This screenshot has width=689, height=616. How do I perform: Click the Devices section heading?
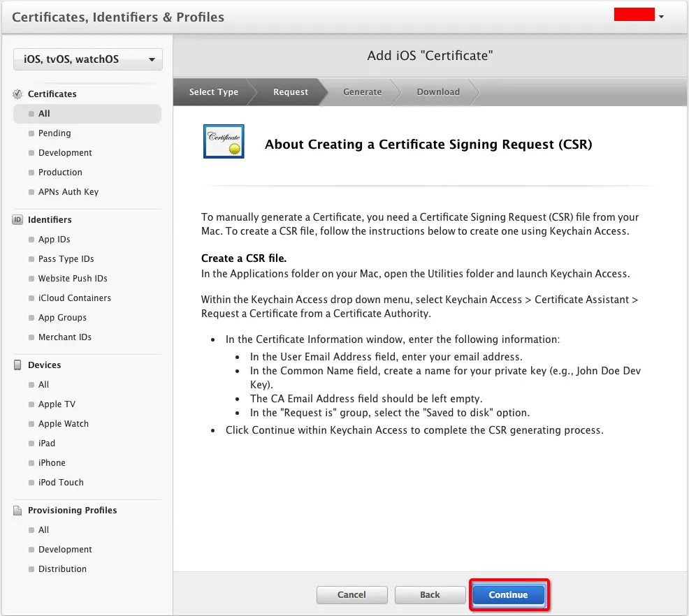[x=45, y=365]
